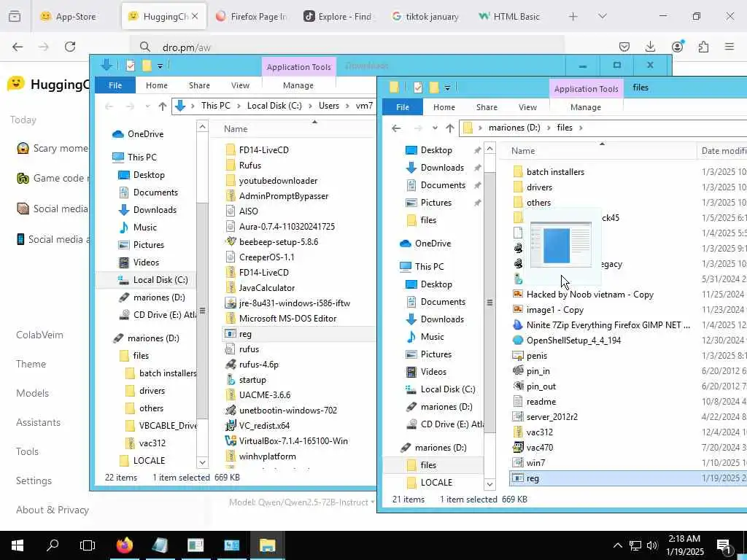Image resolution: width=747 pixels, height=560 pixels.
Task: Open Firefox hamburger application menu
Action: pyautogui.click(x=729, y=47)
